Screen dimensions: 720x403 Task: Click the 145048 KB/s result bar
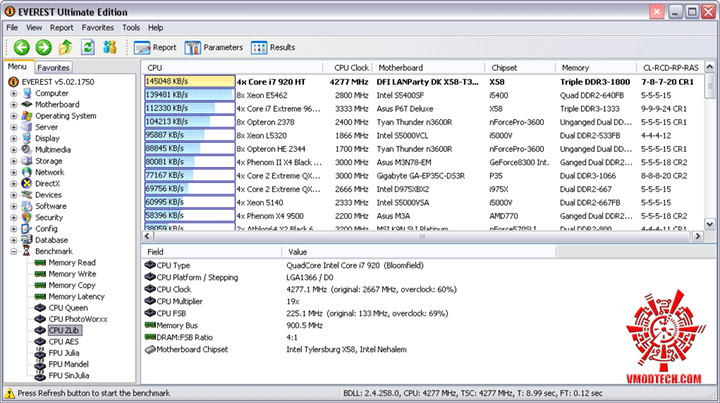pos(190,82)
